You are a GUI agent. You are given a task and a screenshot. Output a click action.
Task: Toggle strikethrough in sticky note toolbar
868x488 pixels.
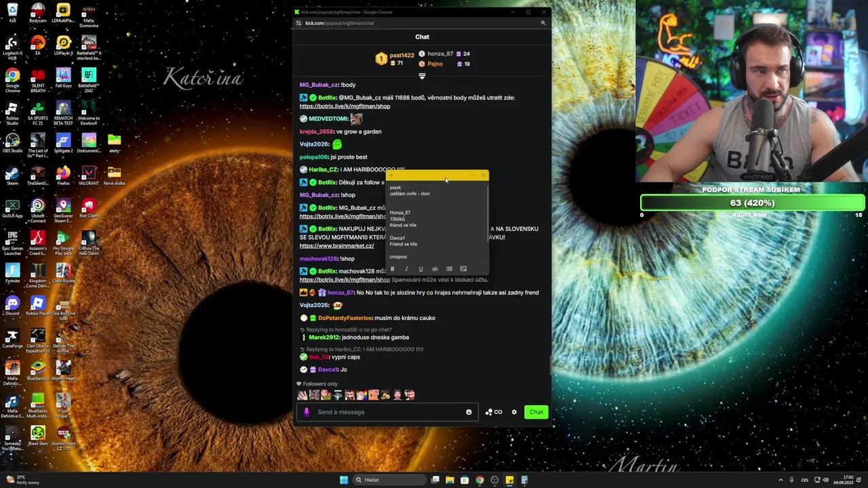point(435,269)
